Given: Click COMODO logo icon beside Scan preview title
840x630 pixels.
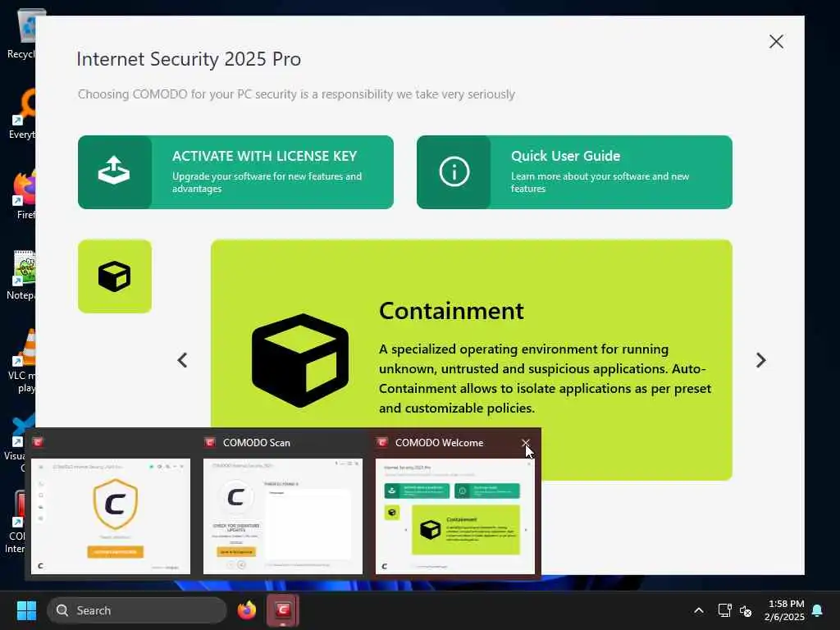Looking at the screenshot, I should pos(210,442).
